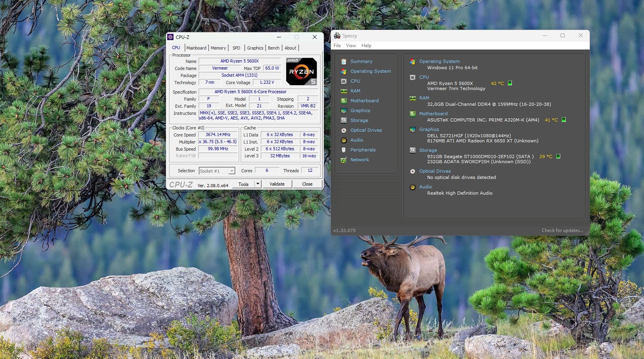Open the SPD tab in CPU-Z

[x=236, y=48]
